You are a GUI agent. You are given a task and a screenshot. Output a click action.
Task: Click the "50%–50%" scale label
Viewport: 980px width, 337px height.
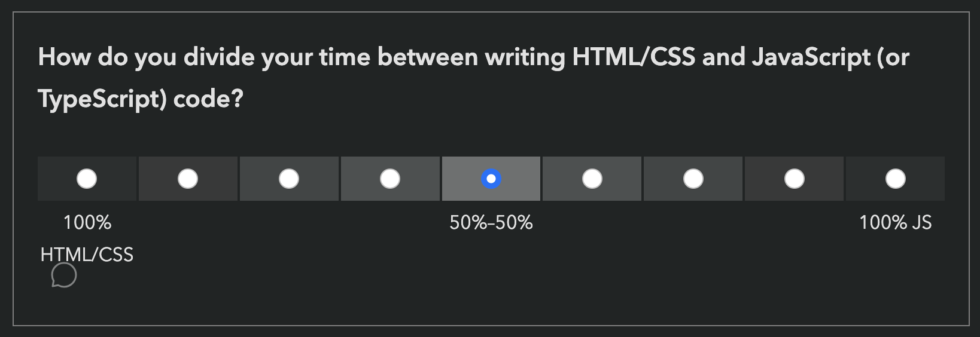[x=491, y=223]
